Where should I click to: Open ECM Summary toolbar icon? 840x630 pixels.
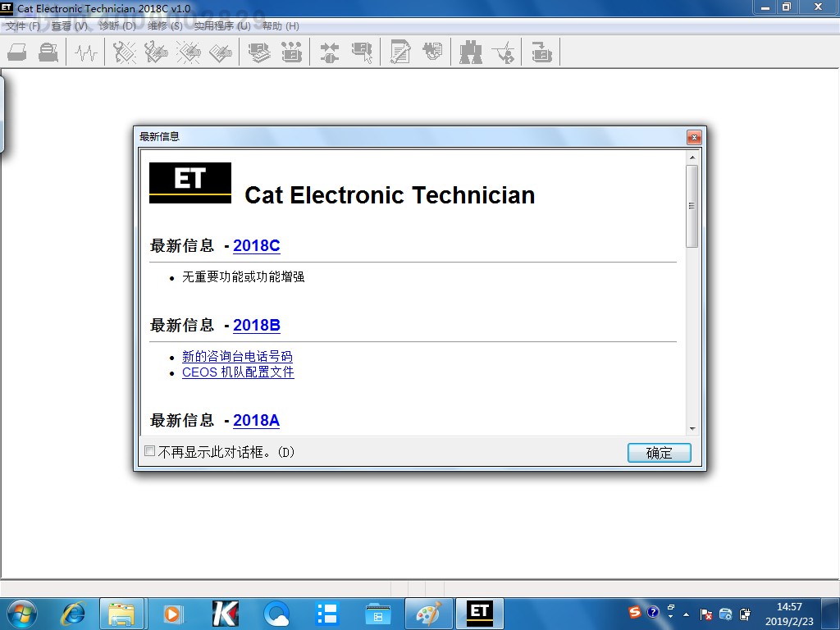(259, 52)
